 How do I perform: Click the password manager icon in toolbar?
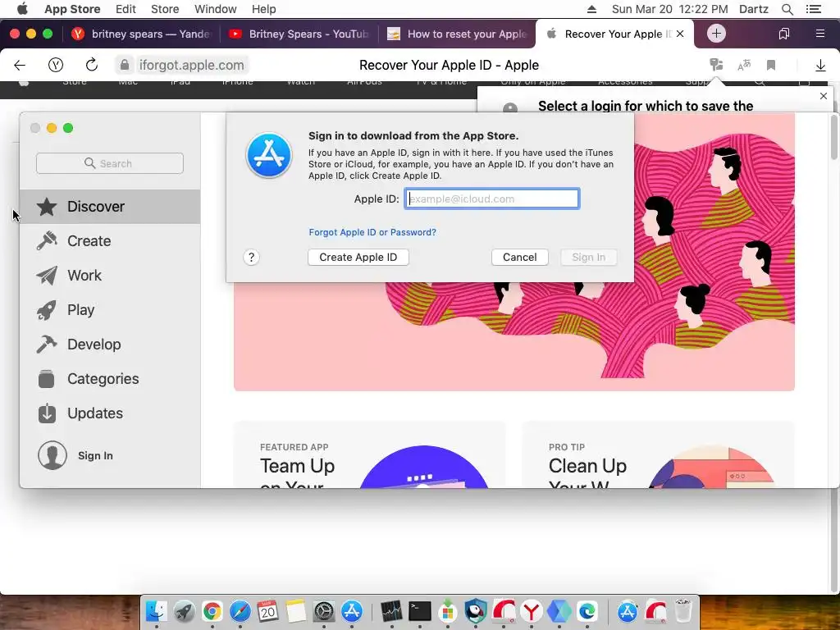716,65
